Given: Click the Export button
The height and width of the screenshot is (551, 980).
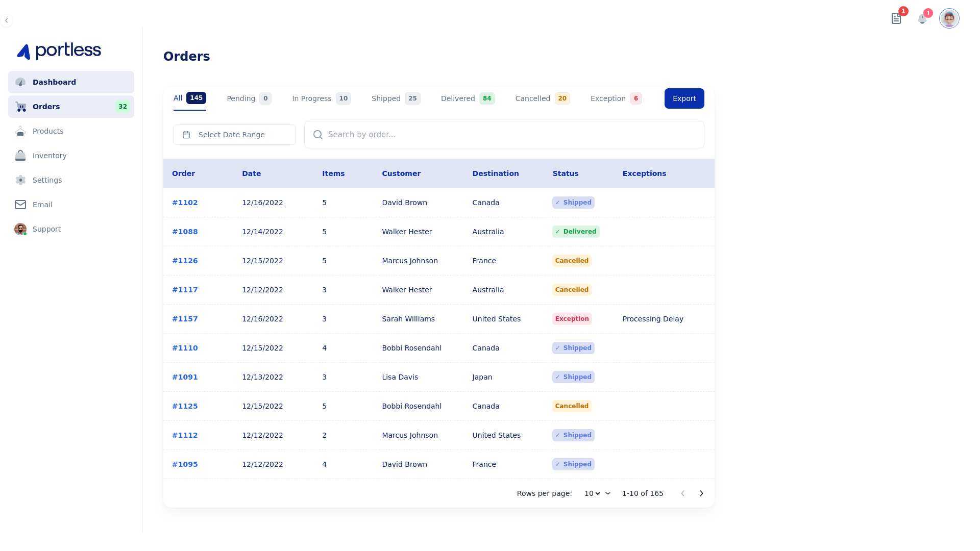Looking at the screenshot, I should pyautogui.click(x=684, y=98).
